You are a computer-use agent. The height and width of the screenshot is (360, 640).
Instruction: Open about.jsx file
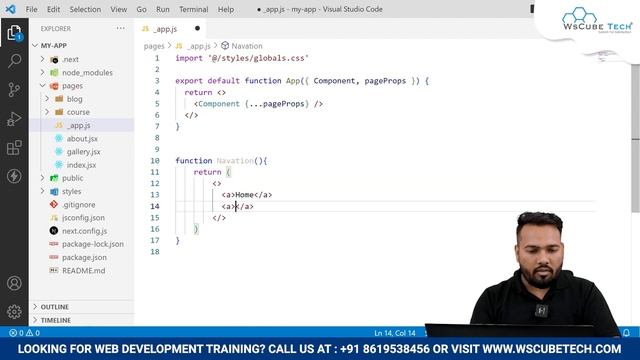pos(82,138)
